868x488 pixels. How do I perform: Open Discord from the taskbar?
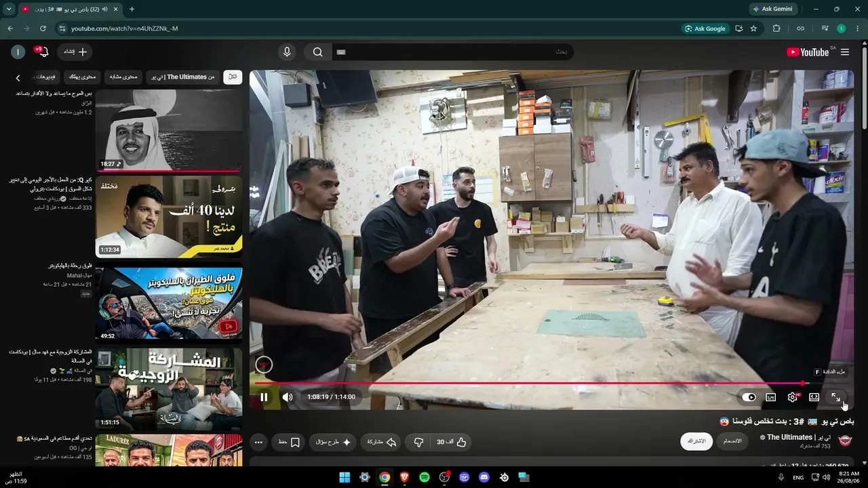(484, 477)
